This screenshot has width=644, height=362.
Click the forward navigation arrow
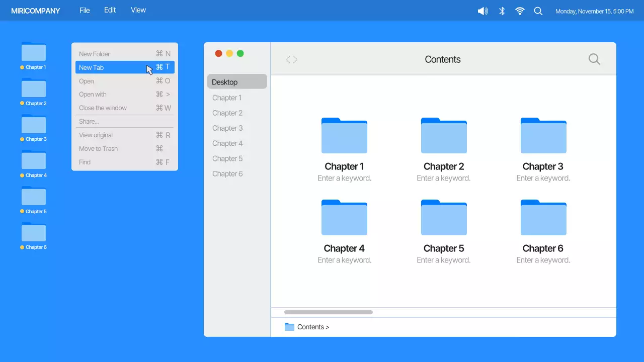295,59
